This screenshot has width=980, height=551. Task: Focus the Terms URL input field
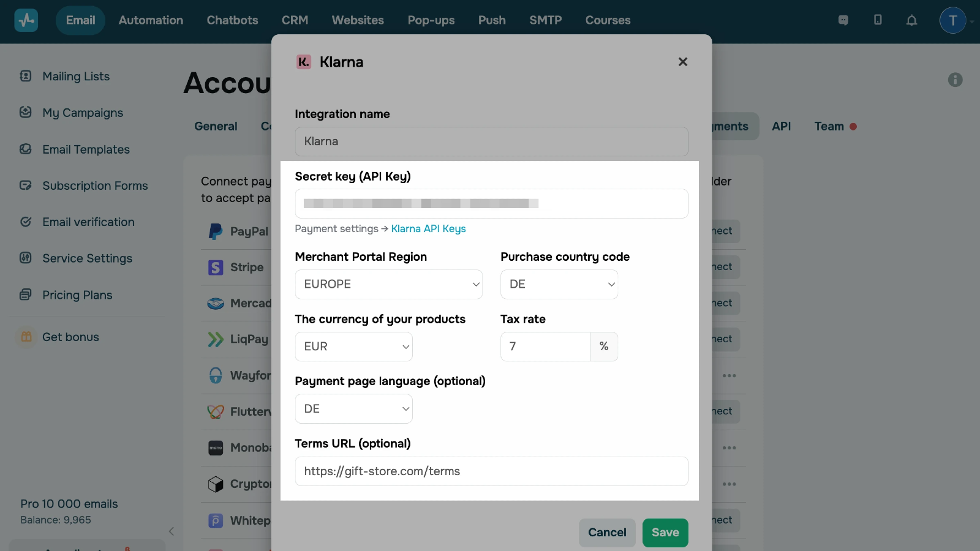click(x=491, y=471)
